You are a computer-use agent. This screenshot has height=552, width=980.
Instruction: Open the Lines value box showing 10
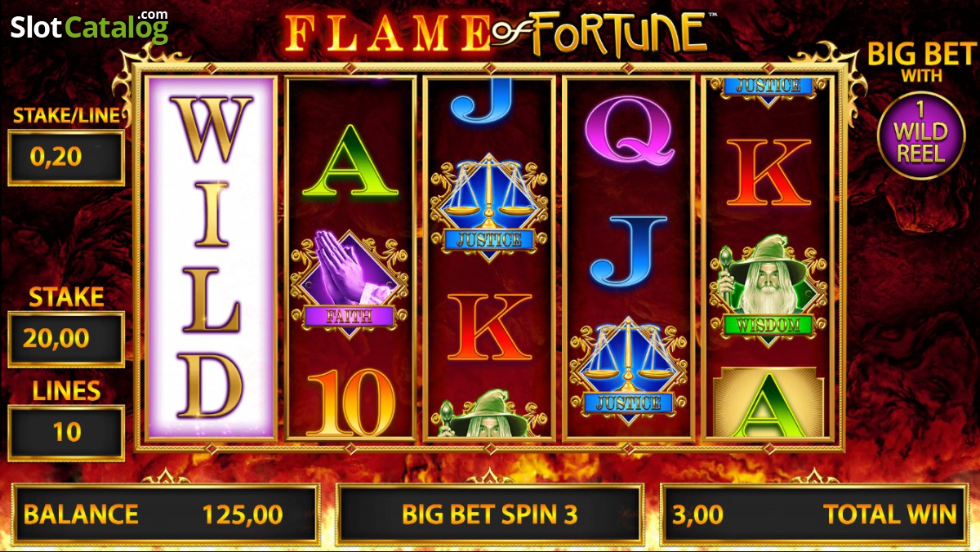66,432
